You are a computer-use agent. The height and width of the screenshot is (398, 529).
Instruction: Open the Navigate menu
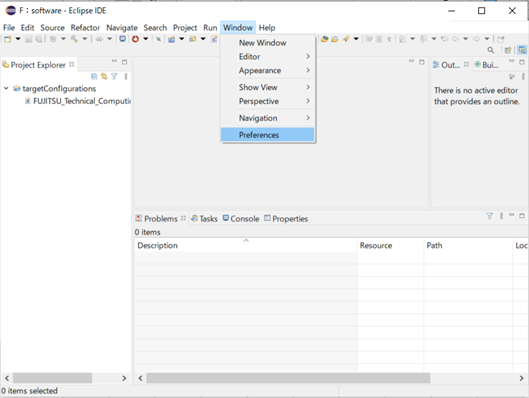point(122,28)
